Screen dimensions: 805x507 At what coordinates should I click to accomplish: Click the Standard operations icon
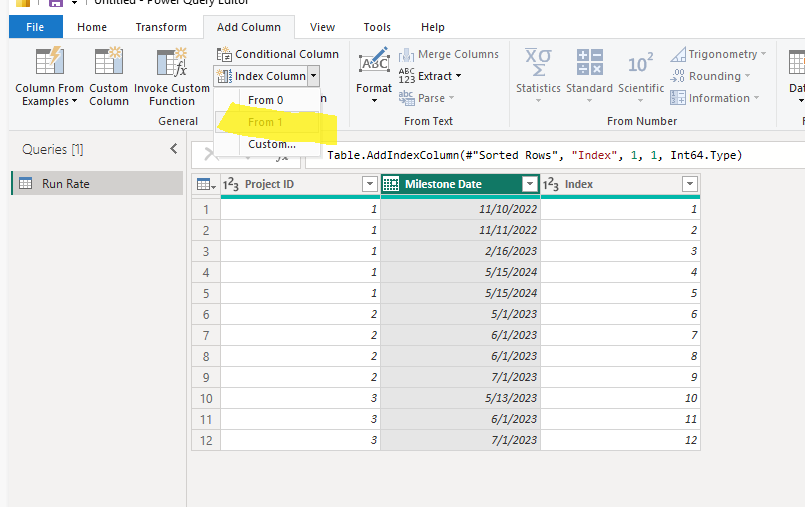(589, 62)
